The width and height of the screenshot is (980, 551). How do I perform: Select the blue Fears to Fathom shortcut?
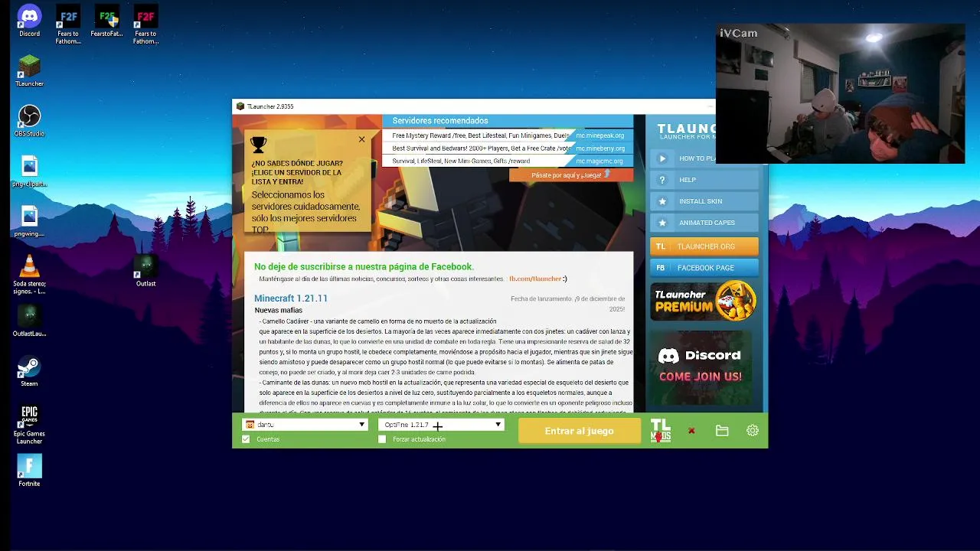point(68,26)
